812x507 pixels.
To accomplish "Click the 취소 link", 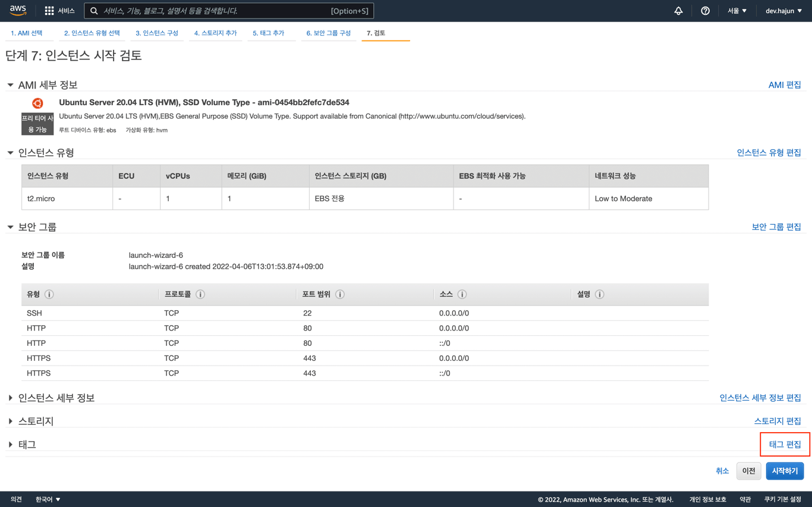I will point(722,471).
